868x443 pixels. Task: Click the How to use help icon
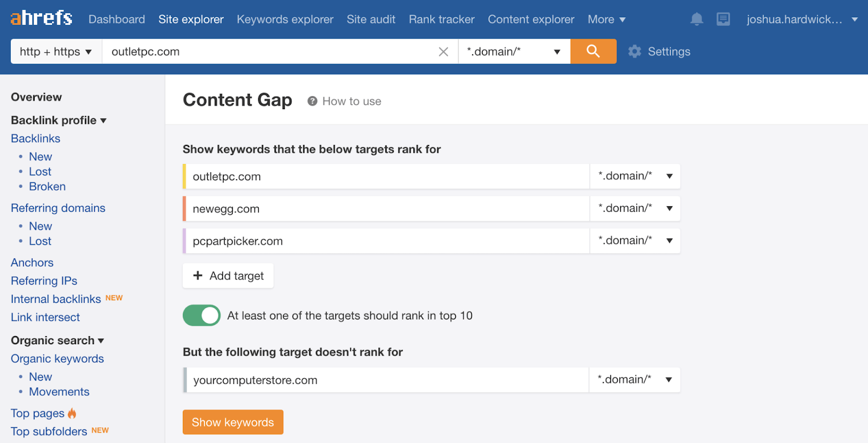[312, 101]
